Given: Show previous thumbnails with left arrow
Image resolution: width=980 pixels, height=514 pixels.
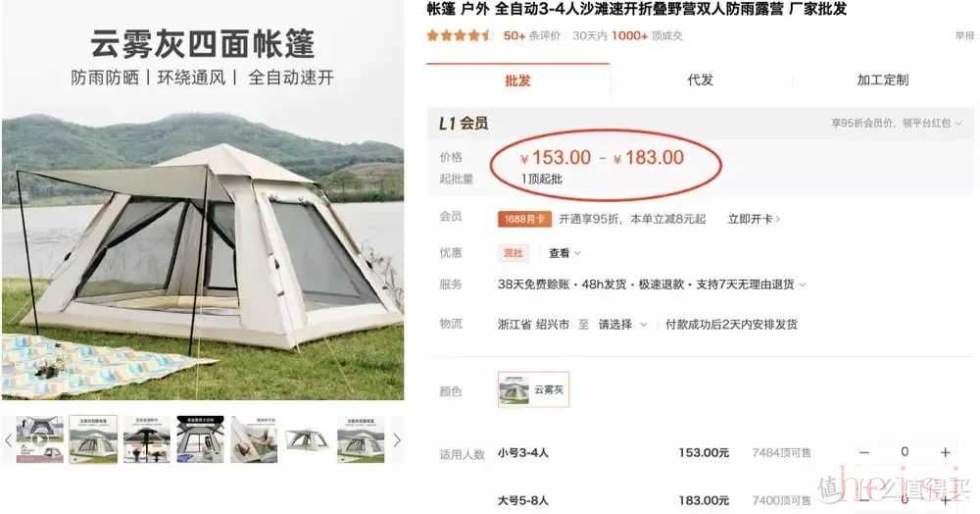Looking at the screenshot, I should (x=8, y=440).
